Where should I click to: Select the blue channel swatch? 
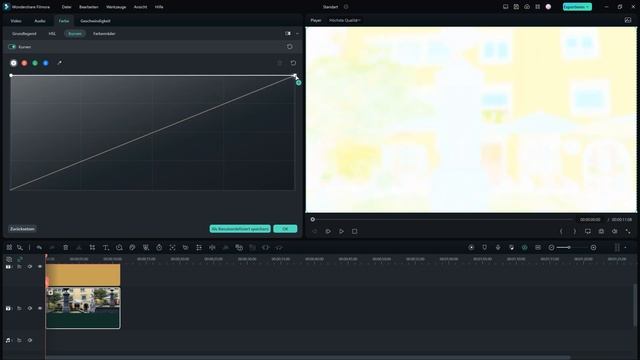(x=46, y=63)
